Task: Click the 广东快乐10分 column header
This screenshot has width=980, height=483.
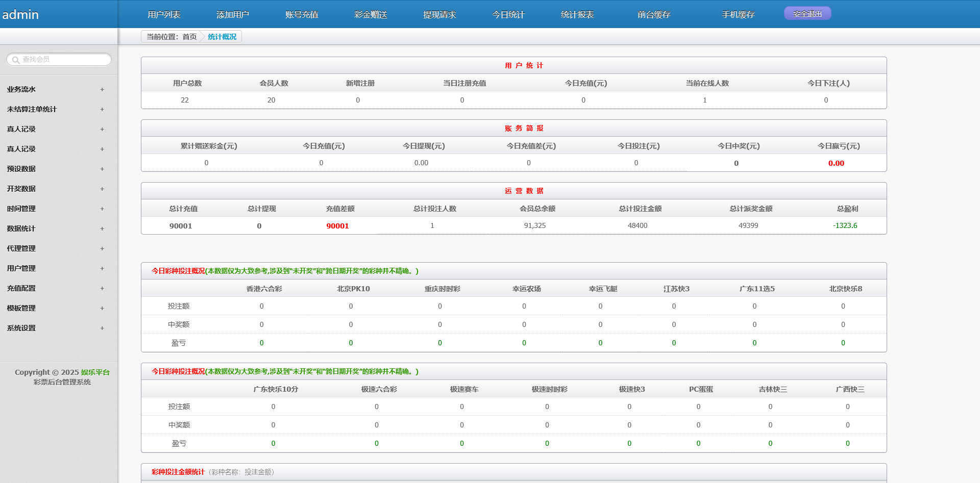Action: 276,389
